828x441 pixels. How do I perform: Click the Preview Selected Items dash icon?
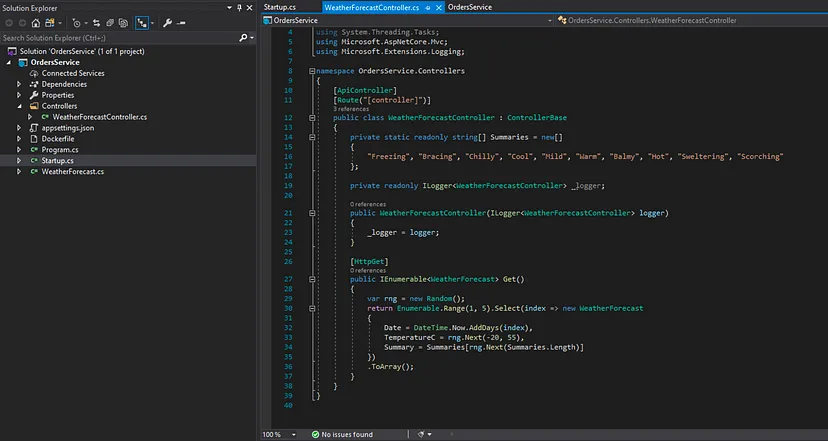(x=181, y=23)
